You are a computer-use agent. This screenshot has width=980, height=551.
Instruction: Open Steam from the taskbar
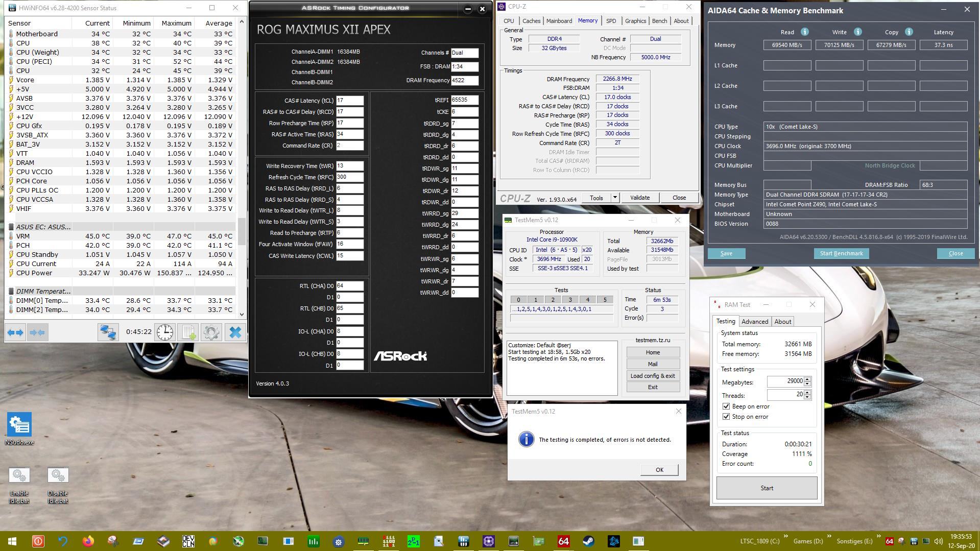[588, 541]
